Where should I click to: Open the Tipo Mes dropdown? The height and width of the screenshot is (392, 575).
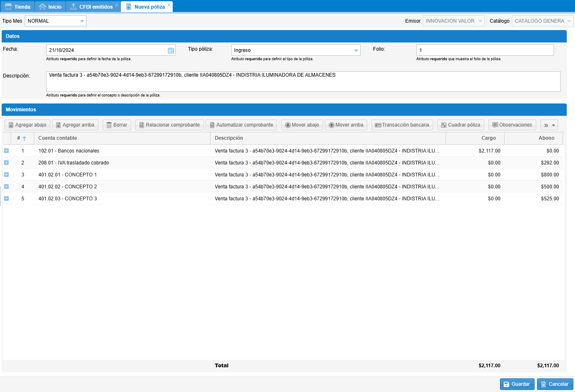(x=82, y=21)
